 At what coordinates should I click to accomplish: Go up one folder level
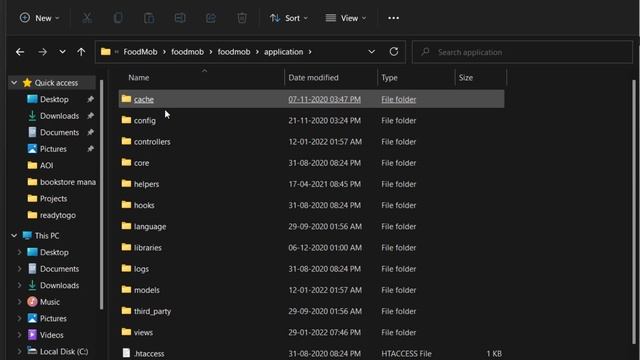[x=81, y=52]
